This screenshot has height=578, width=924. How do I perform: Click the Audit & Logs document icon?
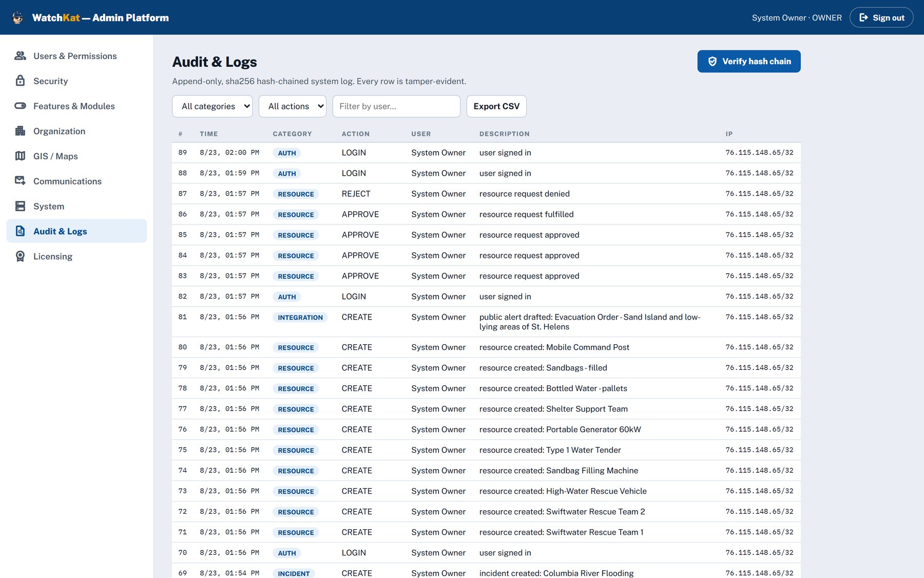20,231
